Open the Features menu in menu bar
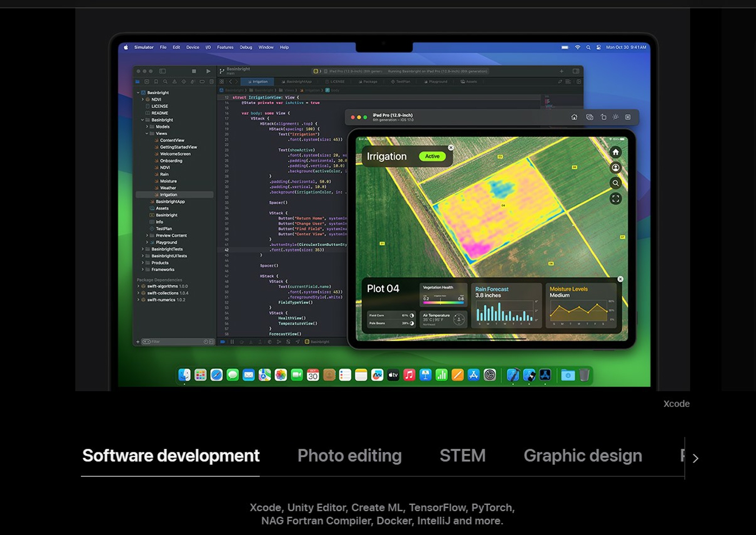 (225, 48)
